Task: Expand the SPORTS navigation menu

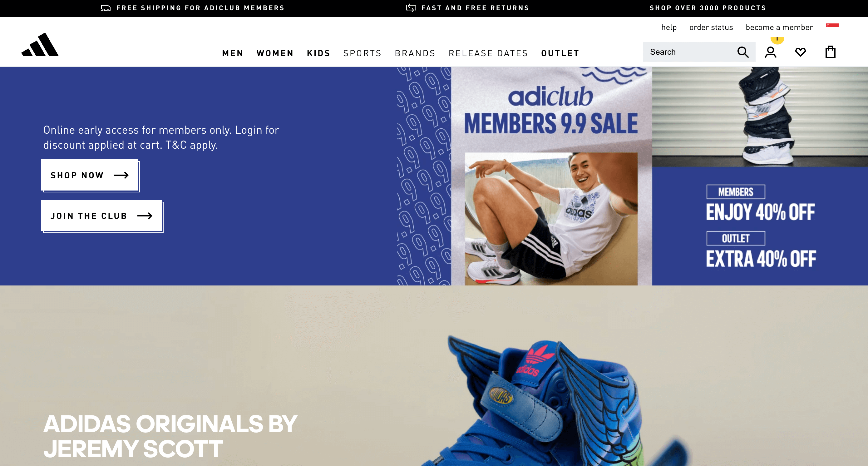Action: pos(362,53)
